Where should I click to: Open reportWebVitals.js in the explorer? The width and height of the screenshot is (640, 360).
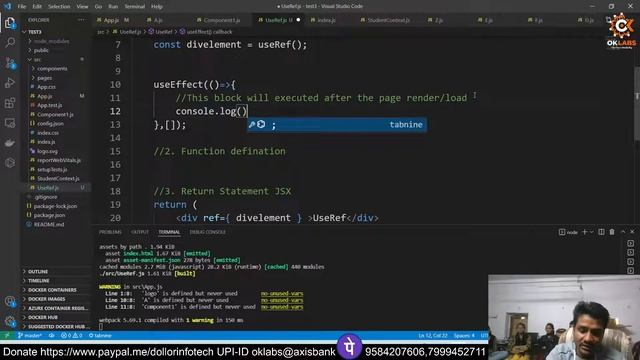tap(58, 160)
